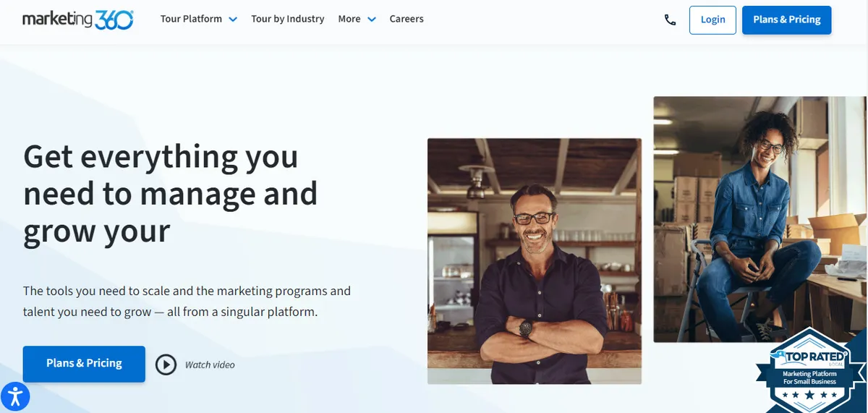Select the photo of the man with glasses

[x=534, y=260]
